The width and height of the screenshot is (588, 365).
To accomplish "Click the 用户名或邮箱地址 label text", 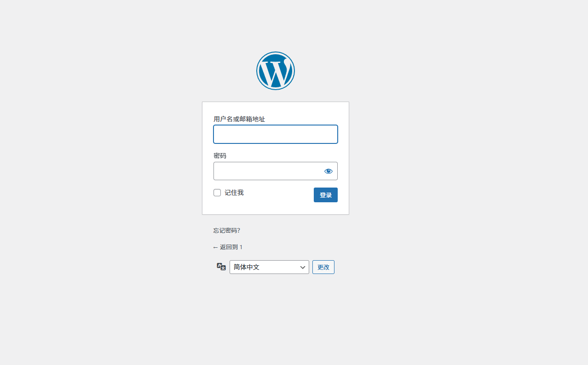I will pos(239,119).
